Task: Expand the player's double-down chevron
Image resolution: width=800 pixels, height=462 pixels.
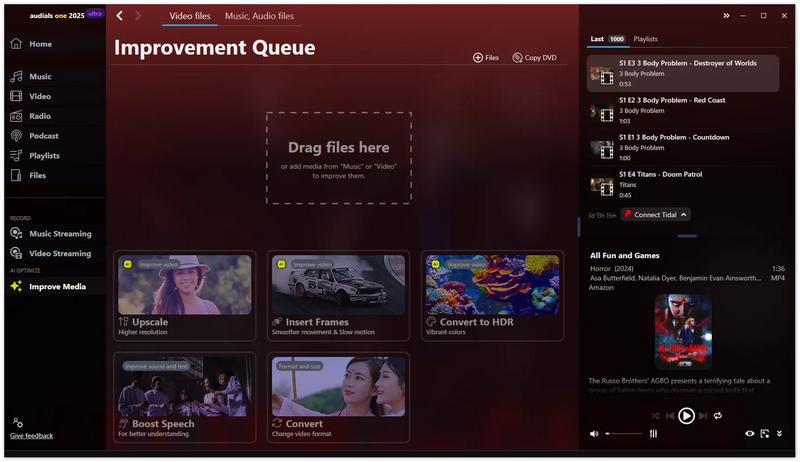Action: [x=780, y=434]
